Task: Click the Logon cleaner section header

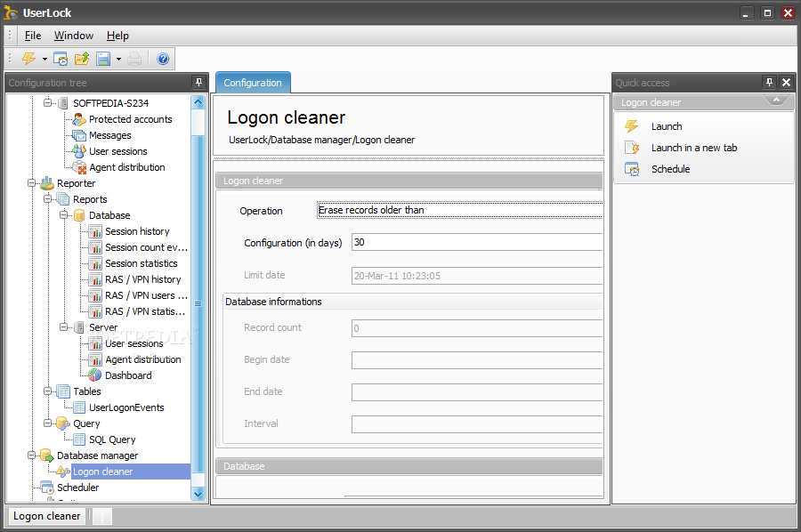Action: point(409,181)
